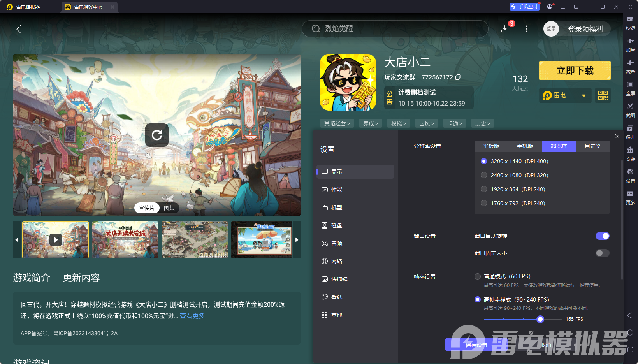
Task: Open the 音频 settings section
Action: point(355,243)
